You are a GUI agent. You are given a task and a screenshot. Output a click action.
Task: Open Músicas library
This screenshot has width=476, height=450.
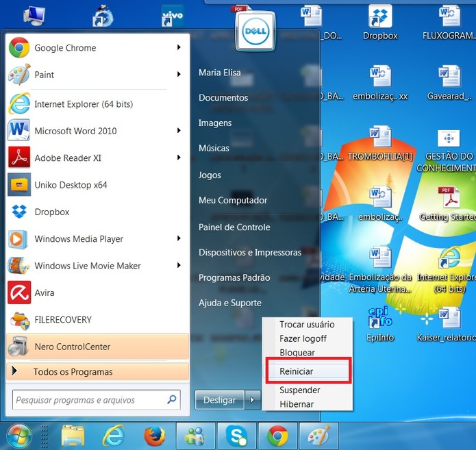click(x=214, y=148)
